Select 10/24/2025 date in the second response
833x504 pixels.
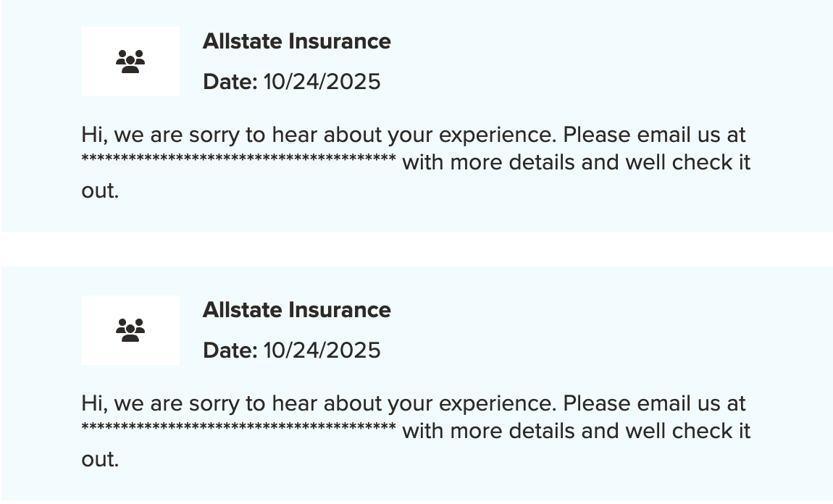(322, 350)
